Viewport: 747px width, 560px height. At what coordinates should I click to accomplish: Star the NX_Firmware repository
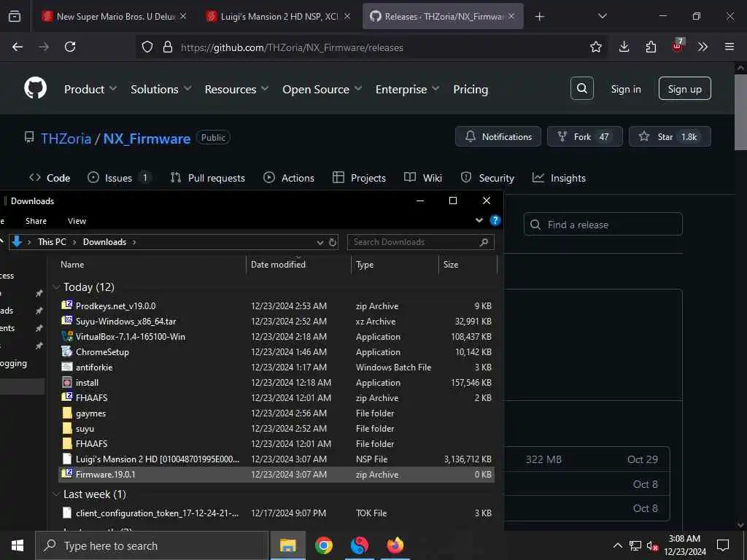tap(670, 136)
